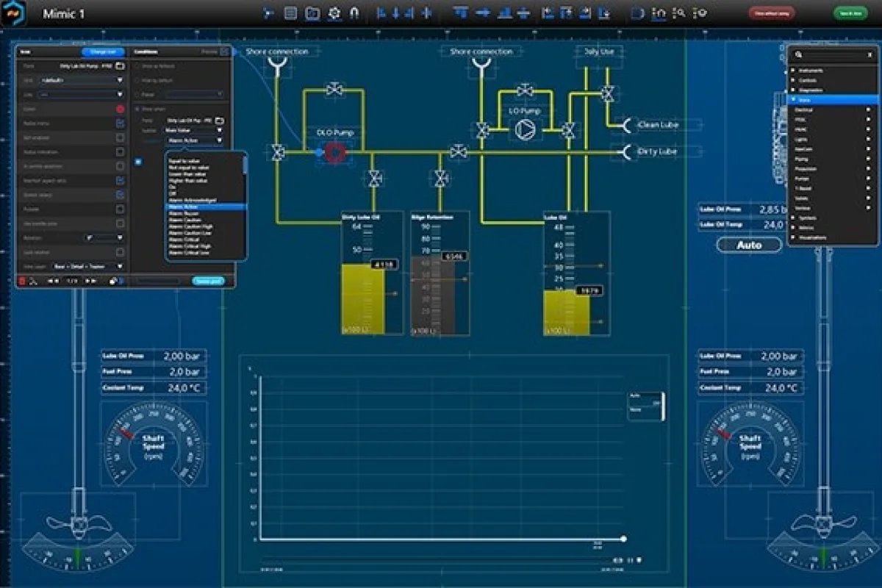Click the blue Change icon button

coord(103,52)
